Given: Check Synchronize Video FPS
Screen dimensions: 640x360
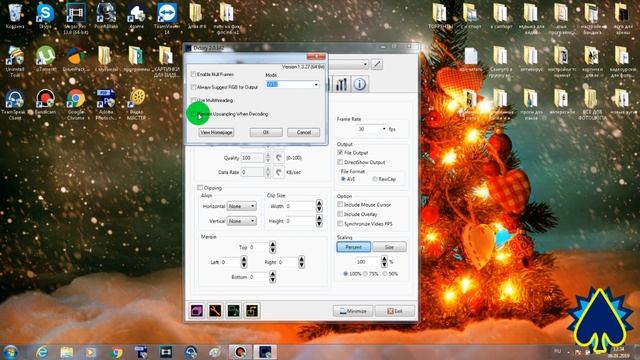Looking at the screenshot, I should (340, 224).
